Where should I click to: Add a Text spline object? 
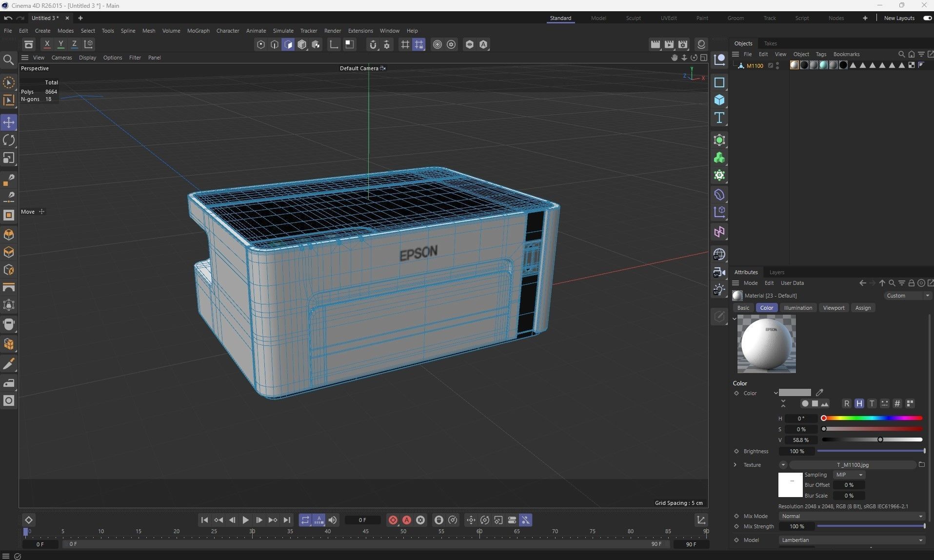[719, 118]
